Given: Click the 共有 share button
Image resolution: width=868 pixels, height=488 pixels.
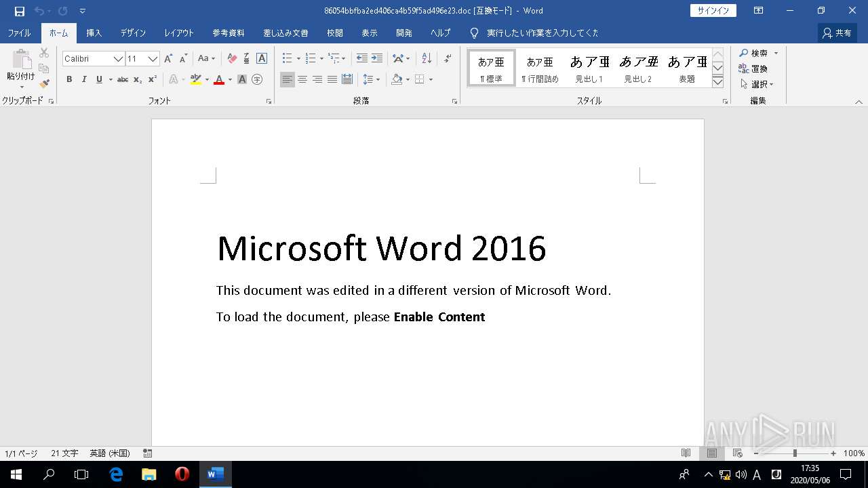Looking at the screenshot, I should pyautogui.click(x=837, y=33).
